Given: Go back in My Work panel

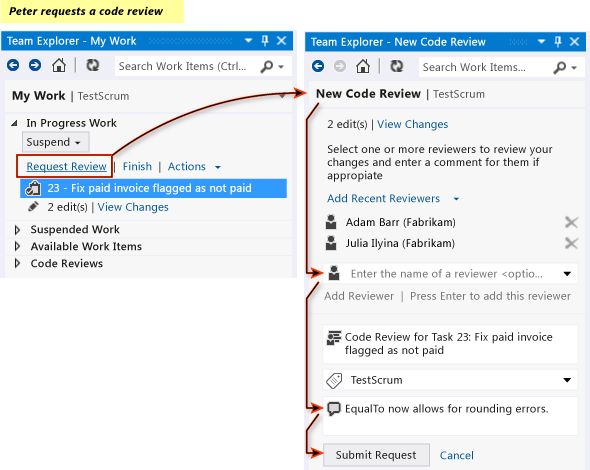Looking at the screenshot, I should [x=13, y=65].
